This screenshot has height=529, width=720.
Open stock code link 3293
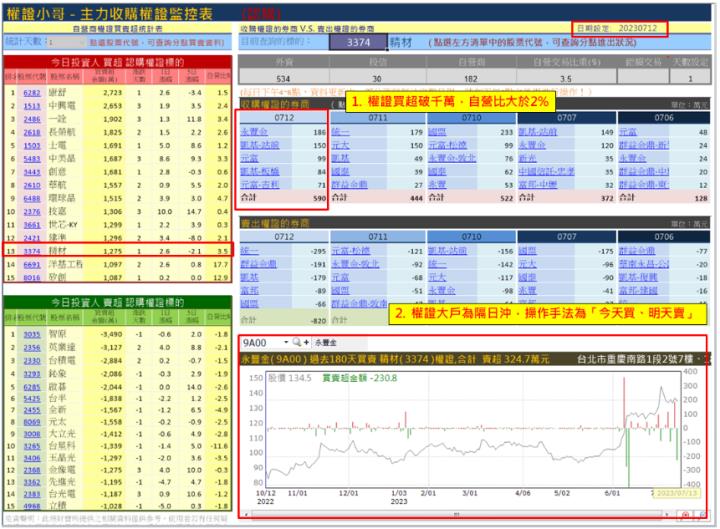point(32,374)
